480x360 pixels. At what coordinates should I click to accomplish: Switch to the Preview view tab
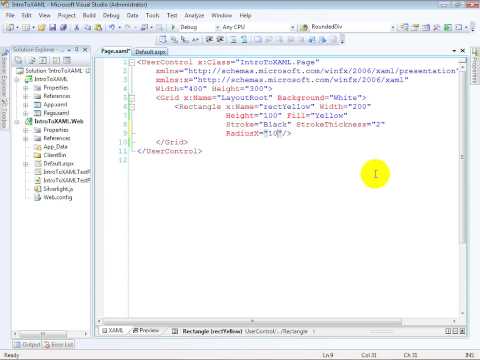(146, 331)
